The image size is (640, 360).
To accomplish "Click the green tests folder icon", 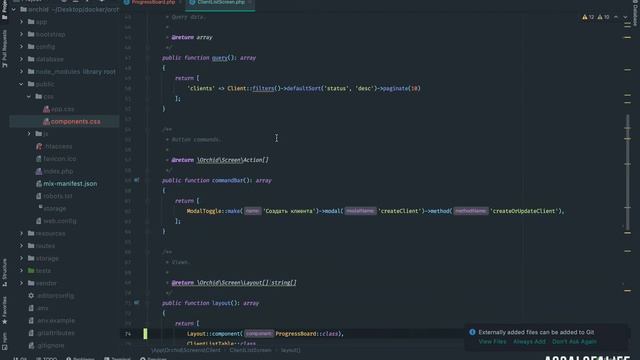I will coord(31,271).
